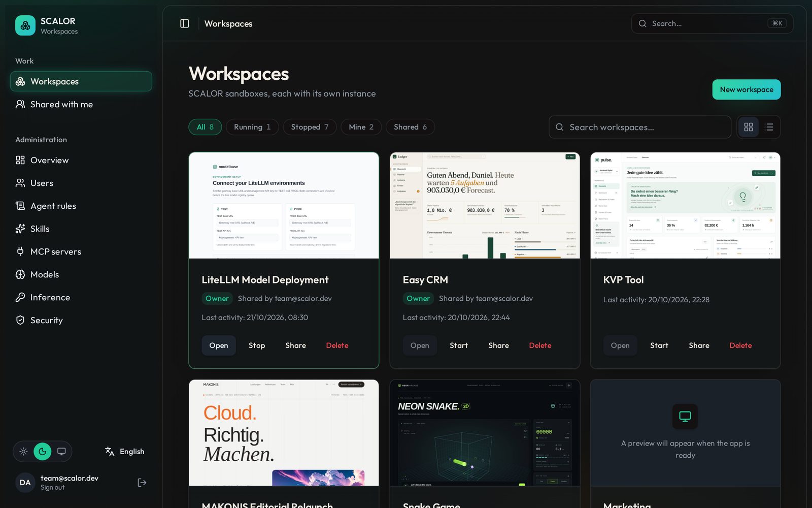The height and width of the screenshot is (508, 812).
Task: Click the monitor icon in Marketing preview
Action: 685,417
